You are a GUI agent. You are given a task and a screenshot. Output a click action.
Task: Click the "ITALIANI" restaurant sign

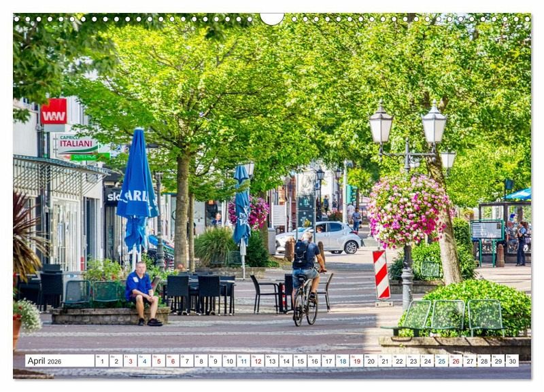pos(77,147)
